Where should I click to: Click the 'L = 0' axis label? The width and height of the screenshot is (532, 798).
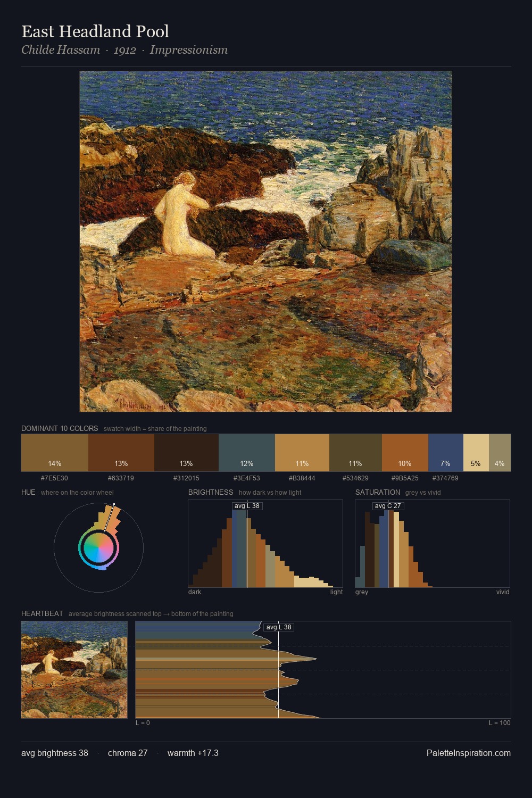pos(143,723)
